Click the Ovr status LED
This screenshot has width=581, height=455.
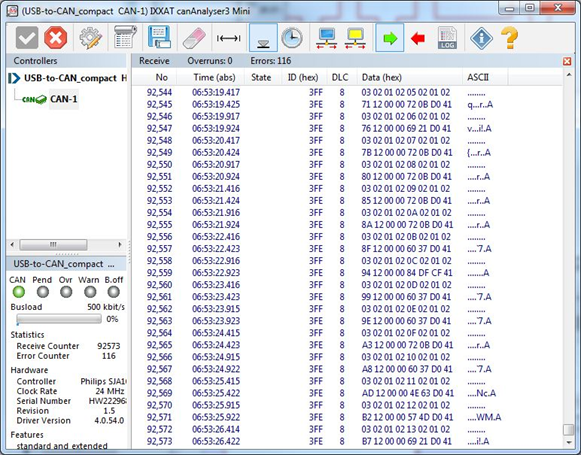pyautogui.click(x=66, y=292)
